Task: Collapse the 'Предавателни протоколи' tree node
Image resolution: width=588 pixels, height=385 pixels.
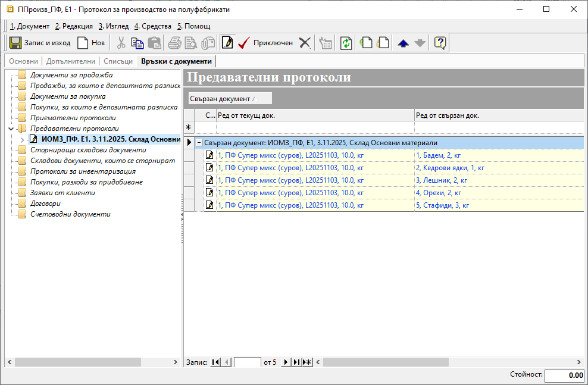Action: tap(11, 129)
